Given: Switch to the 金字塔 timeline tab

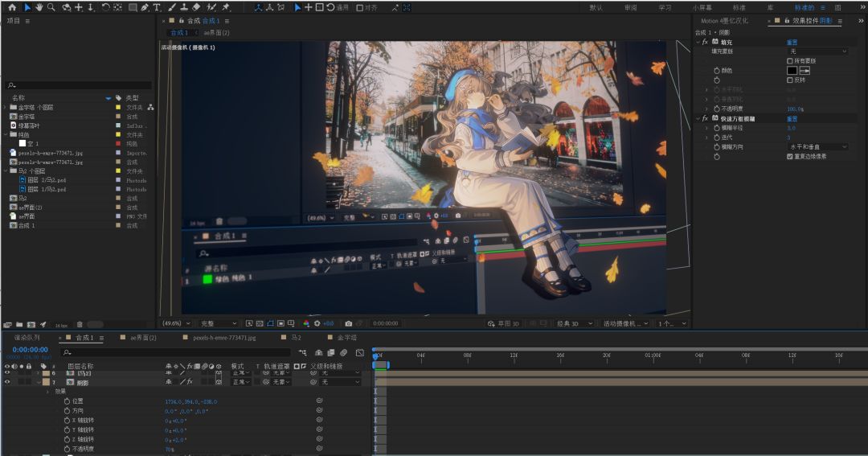Looking at the screenshot, I should coord(346,338).
